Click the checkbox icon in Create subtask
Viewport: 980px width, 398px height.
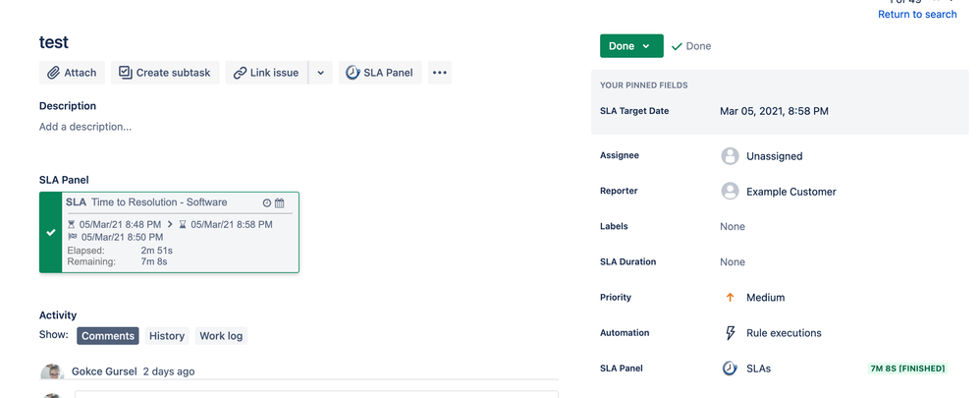tap(126, 73)
